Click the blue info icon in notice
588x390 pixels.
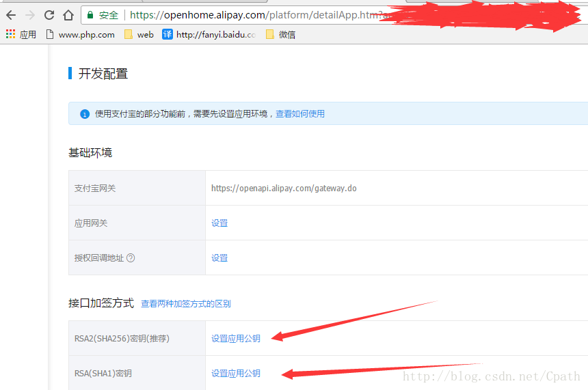point(85,114)
